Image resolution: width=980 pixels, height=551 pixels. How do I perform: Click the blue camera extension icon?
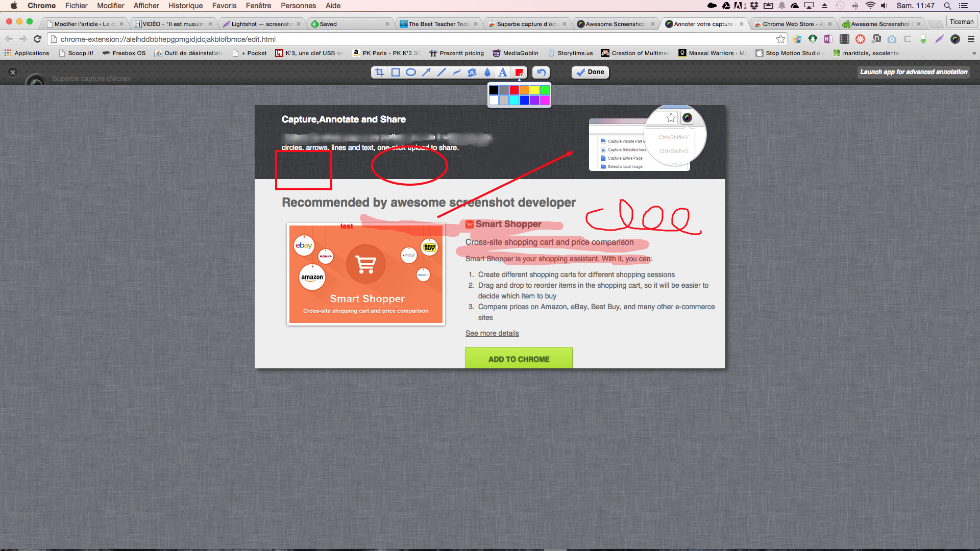(x=892, y=39)
